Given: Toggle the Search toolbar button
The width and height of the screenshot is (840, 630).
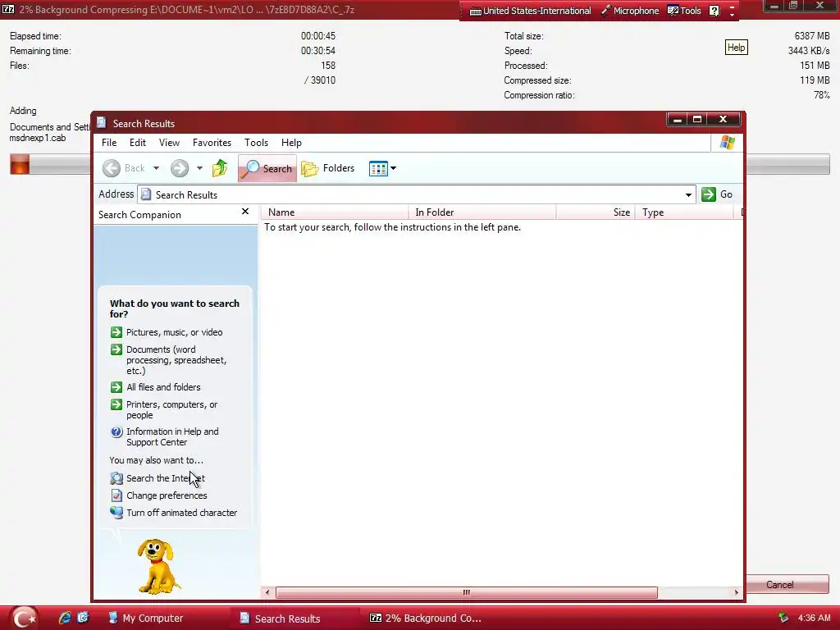Looking at the screenshot, I should [x=267, y=168].
